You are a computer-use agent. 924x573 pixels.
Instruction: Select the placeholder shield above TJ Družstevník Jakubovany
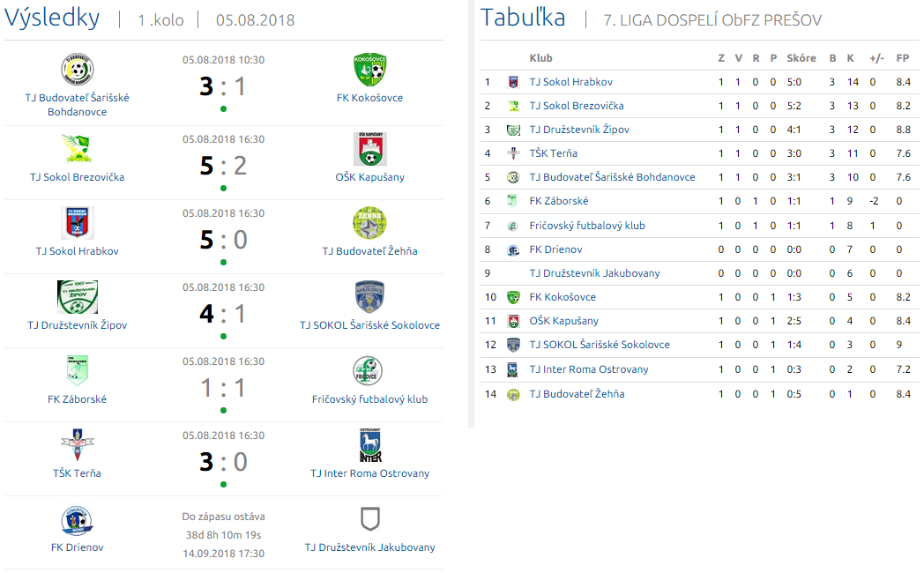click(369, 519)
